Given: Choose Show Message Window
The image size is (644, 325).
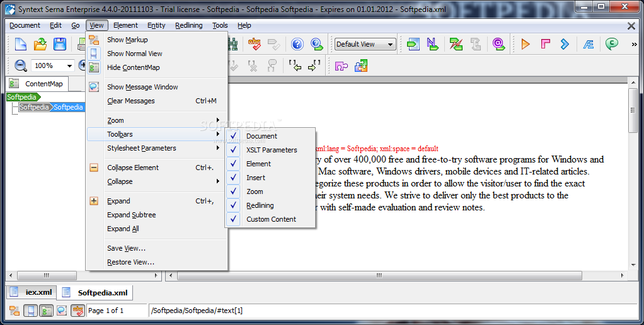Looking at the screenshot, I should 156,87.
